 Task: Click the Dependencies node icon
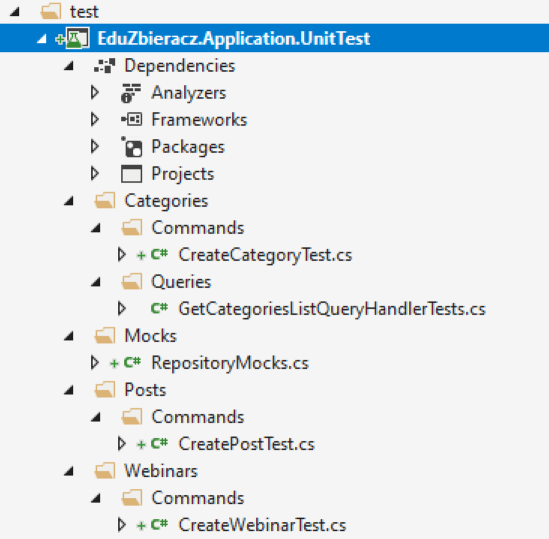[x=104, y=65]
